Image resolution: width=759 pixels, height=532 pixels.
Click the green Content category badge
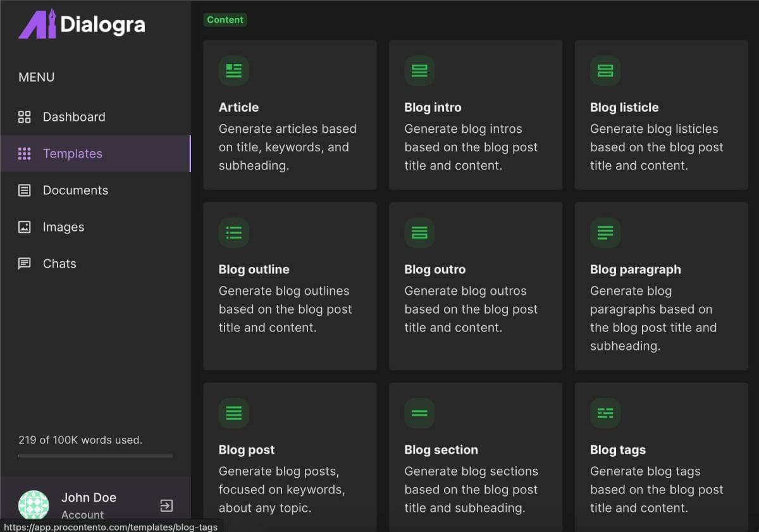point(225,20)
